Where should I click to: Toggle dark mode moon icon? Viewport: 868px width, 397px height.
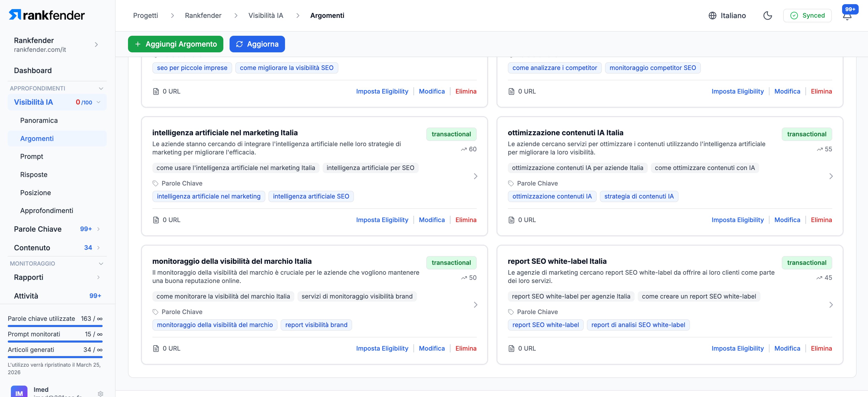coord(767,16)
